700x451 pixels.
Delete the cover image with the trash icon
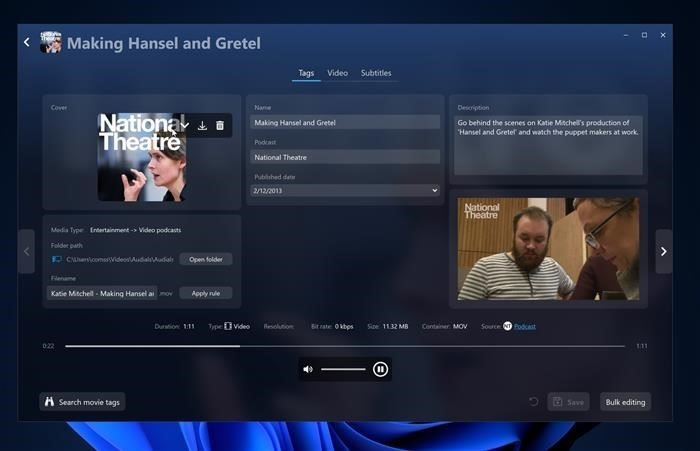pos(220,125)
